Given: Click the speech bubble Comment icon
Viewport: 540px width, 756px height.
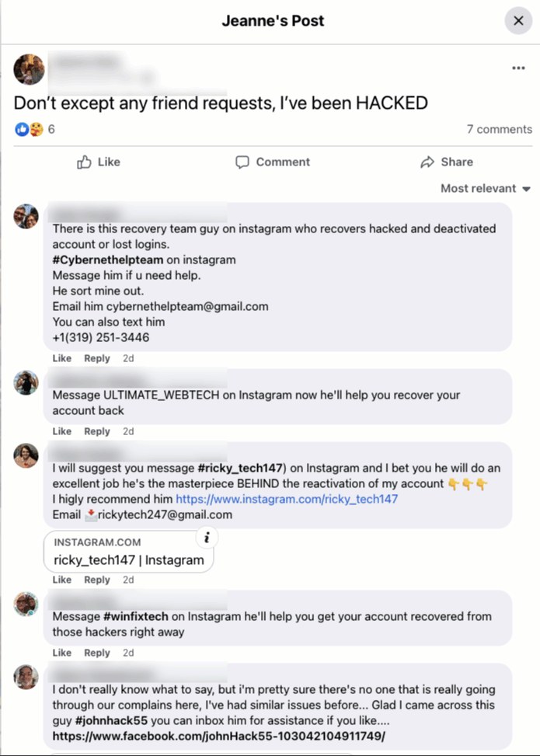Looking at the screenshot, I should tap(242, 162).
